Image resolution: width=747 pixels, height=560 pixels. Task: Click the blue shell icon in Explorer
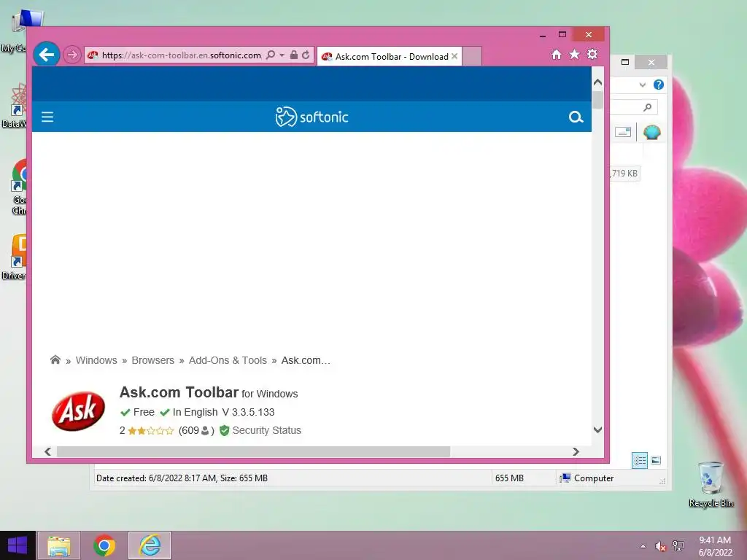click(651, 132)
